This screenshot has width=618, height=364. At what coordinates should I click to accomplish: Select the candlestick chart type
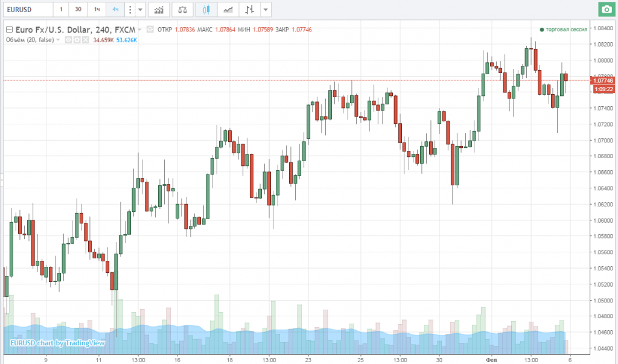(206, 10)
